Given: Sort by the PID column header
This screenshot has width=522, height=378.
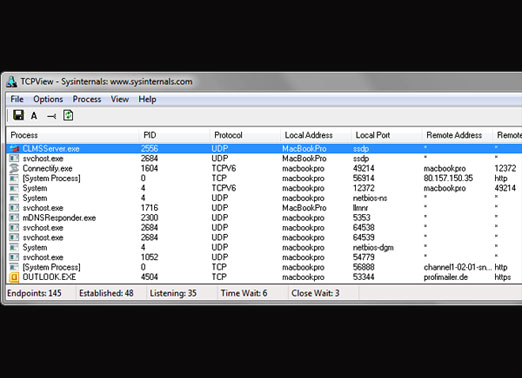Looking at the screenshot, I should tap(174, 135).
